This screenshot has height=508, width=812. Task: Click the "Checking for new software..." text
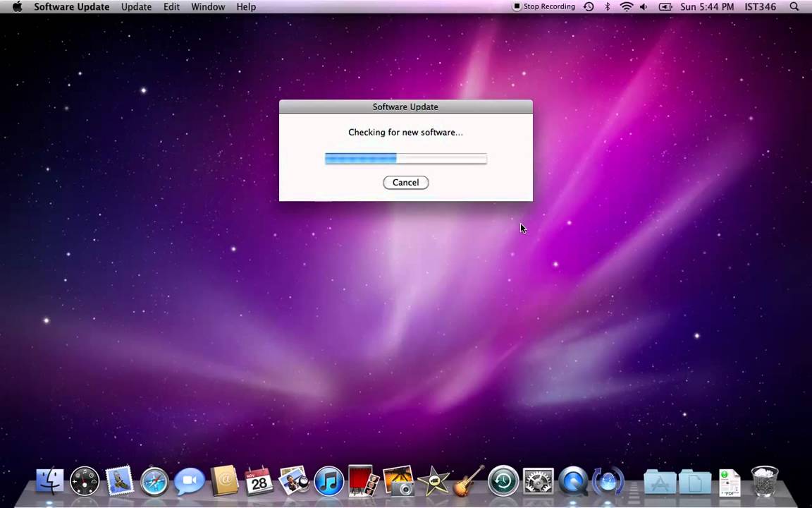click(405, 132)
